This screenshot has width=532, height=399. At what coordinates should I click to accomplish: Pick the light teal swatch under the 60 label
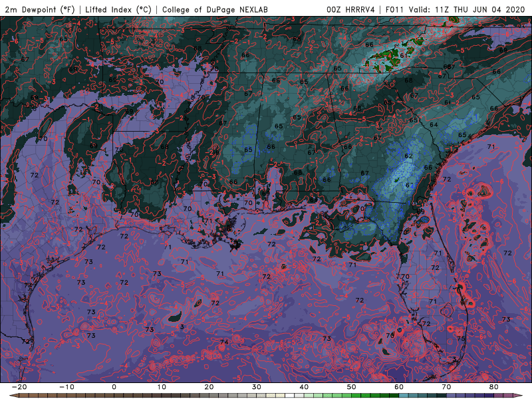[404, 395]
